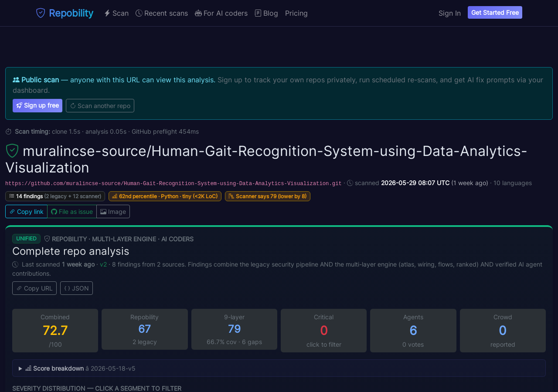This screenshot has width=558, height=392.
Task: Filter by Critical 0 card
Action: (323, 331)
